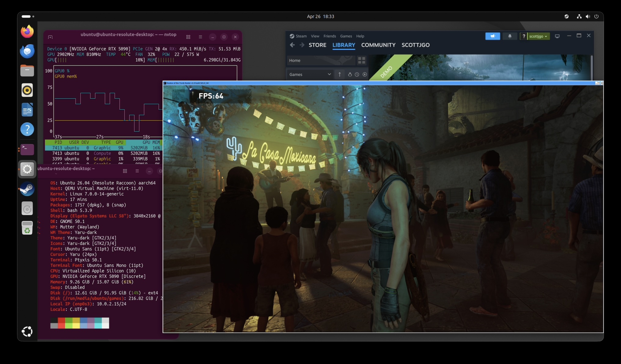Click the GPU0 % legend in nvtop chart
The width and height of the screenshot is (621, 364).
tap(62, 71)
